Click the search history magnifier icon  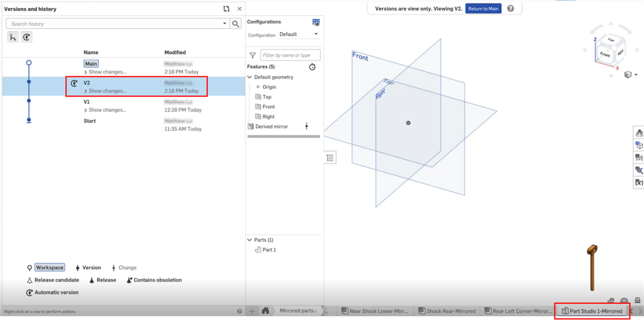tap(236, 24)
